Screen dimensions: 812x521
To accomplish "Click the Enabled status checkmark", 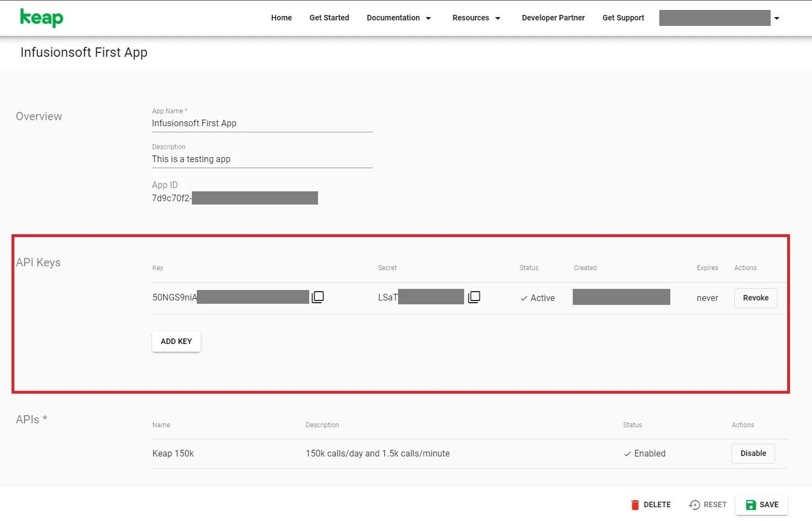I will (627, 454).
